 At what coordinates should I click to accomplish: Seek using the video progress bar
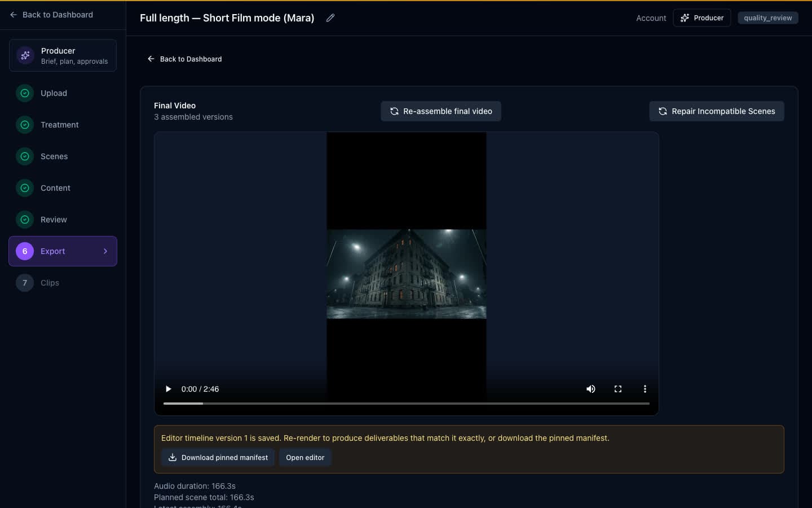click(407, 404)
